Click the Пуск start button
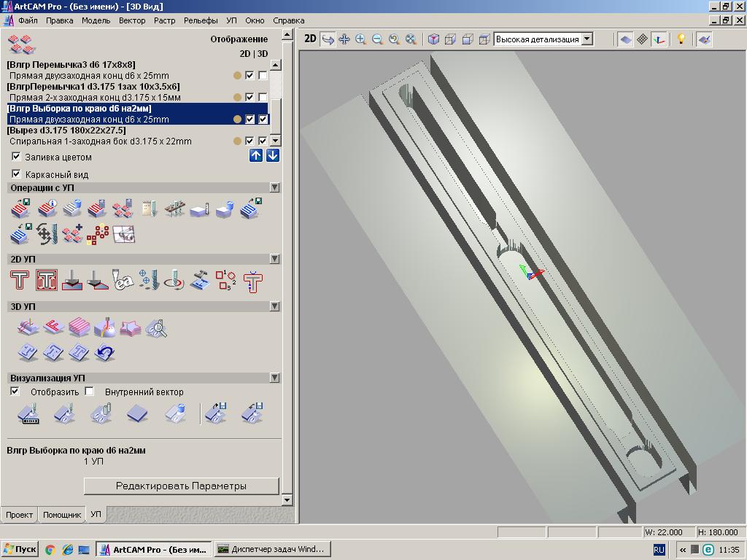The width and height of the screenshot is (747, 560). [x=20, y=549]
